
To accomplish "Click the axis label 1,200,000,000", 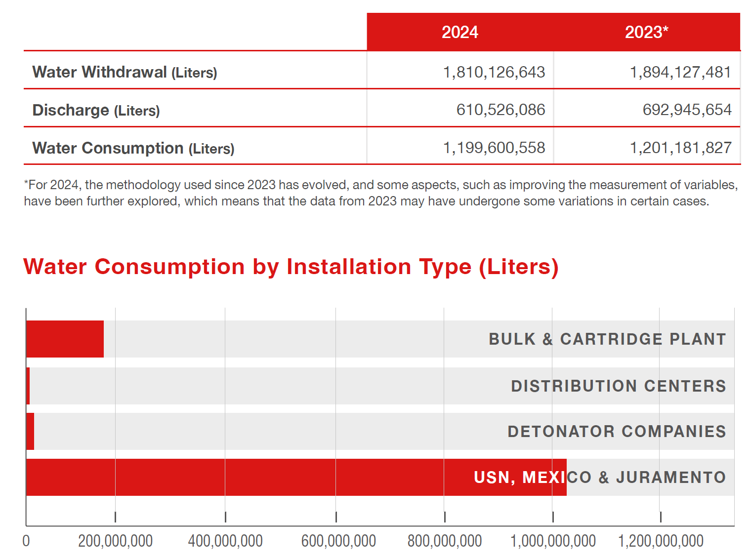I will coord(661,541).
